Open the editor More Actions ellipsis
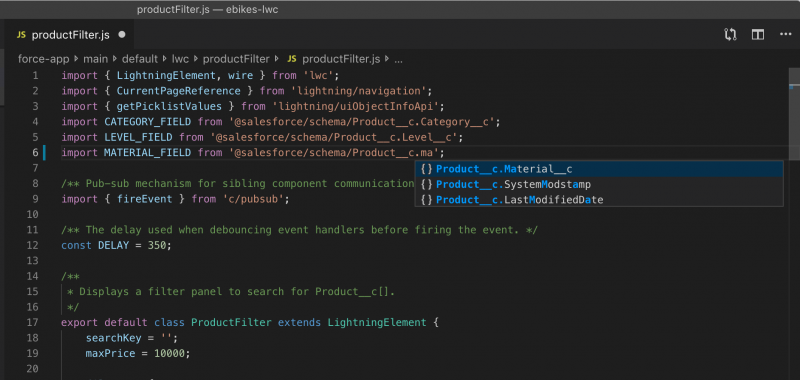The height and width of the screenshot is (380, 800). click(x=785, y=35)
